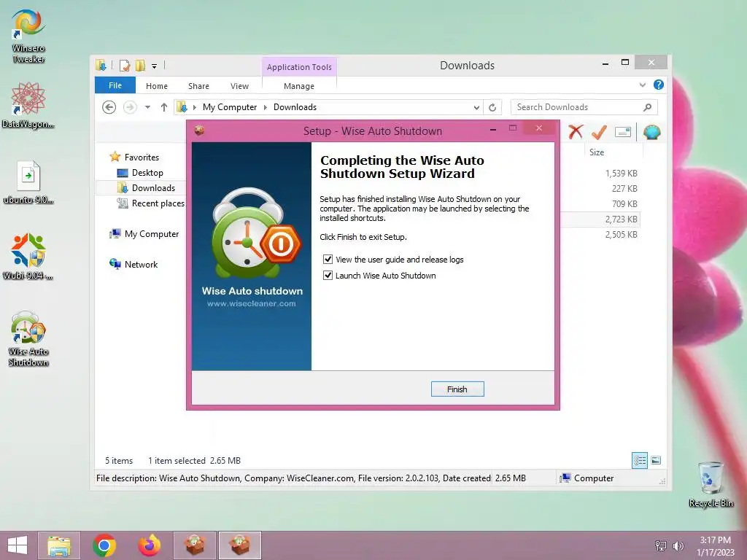
Task: Open the Manage ribbon tab
Action: click(x=299, y=86)
